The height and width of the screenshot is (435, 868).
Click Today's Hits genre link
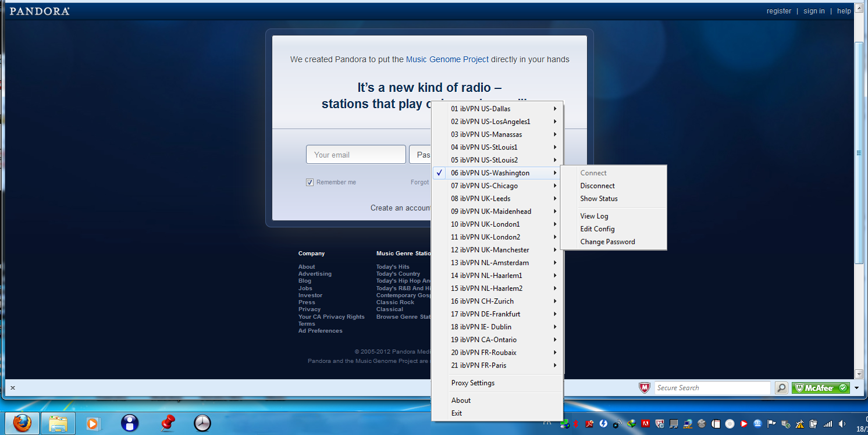click(393, 267)
